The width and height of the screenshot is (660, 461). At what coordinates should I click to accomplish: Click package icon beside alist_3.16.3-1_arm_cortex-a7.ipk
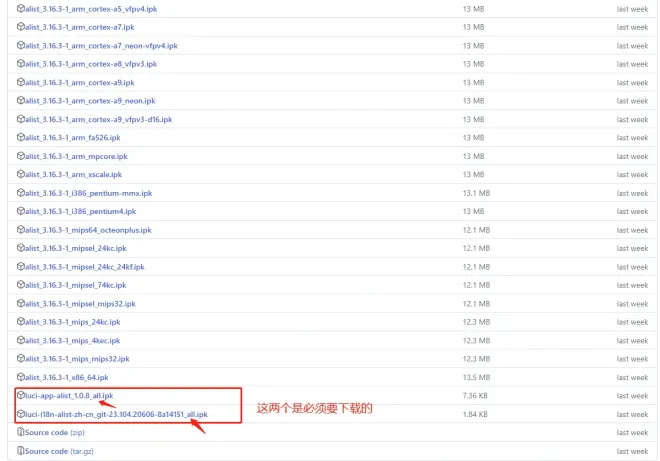tap(21, 27)
